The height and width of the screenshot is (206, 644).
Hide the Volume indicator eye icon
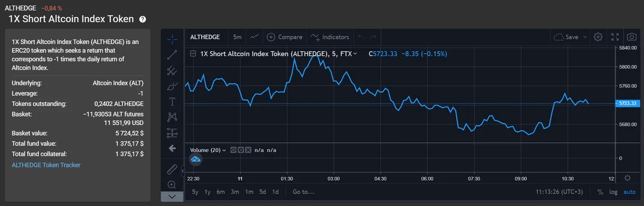(233, 150)
